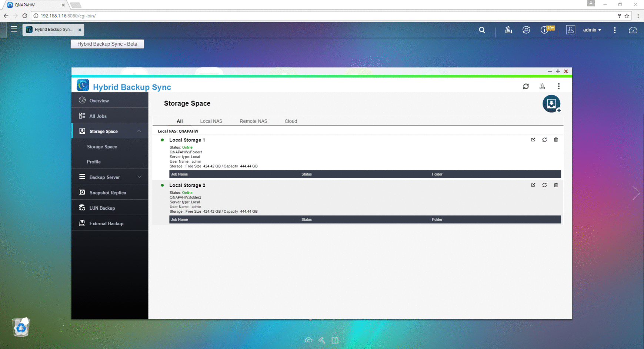Image resolution: width=644 pixels, height=349 pixels.
Task: Click the Snapshot Replica camera icon
Action: coord(82,192)
